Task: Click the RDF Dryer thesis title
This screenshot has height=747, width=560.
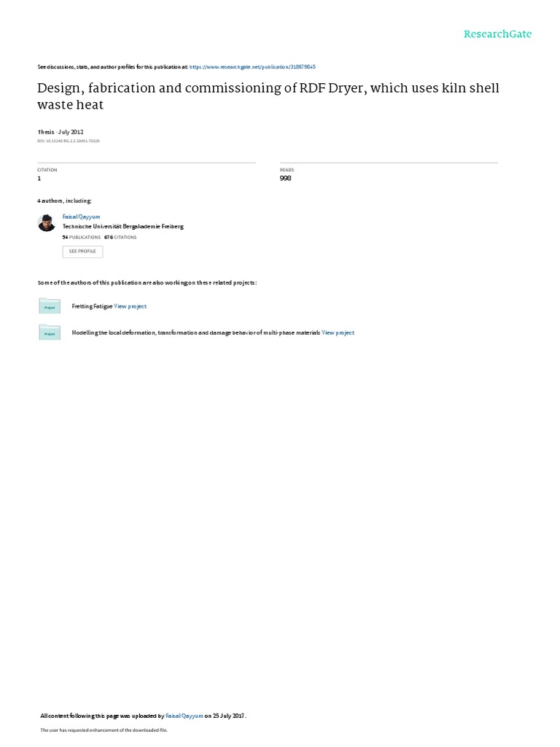Action: pyautogui.click(x=268, y=96)
